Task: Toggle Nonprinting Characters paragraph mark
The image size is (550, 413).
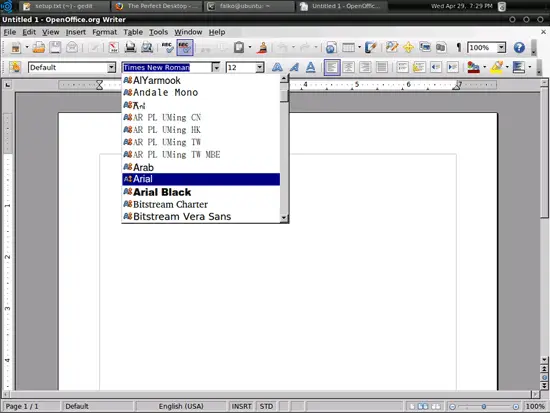Action: tap(458, 47)
